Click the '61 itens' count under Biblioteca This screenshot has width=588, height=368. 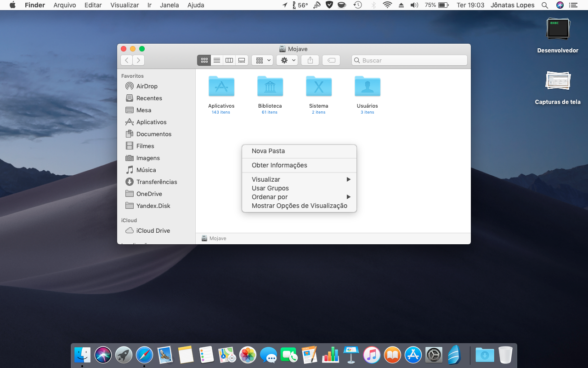[270, 112]
